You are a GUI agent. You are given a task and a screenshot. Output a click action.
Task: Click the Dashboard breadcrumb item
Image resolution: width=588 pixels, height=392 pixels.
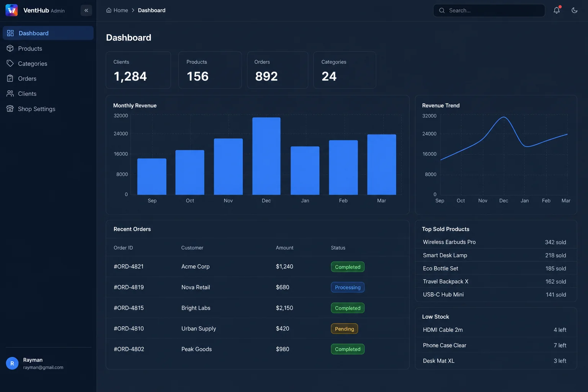152,10
